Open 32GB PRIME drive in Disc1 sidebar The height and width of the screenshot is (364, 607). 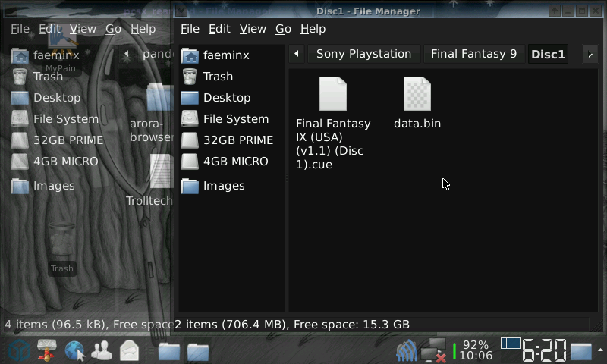[x=237, y=140]
